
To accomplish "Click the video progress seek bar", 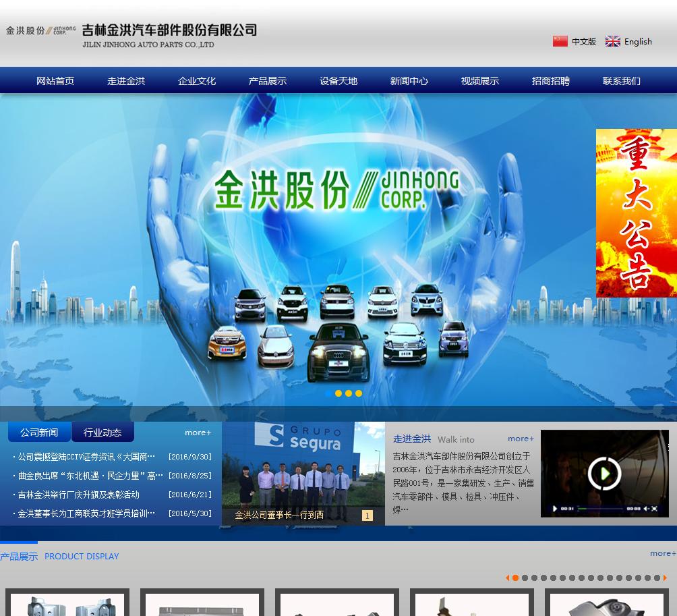I will [x=601, y=509].
